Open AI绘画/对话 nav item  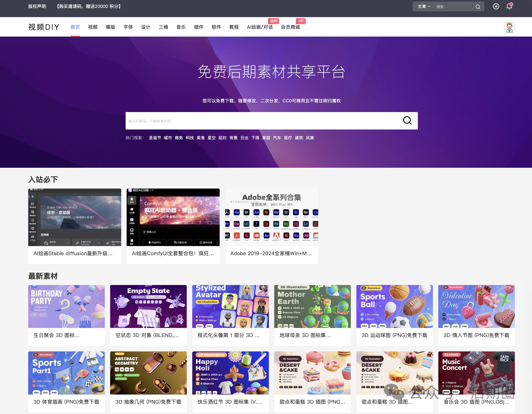click(260, 27)
